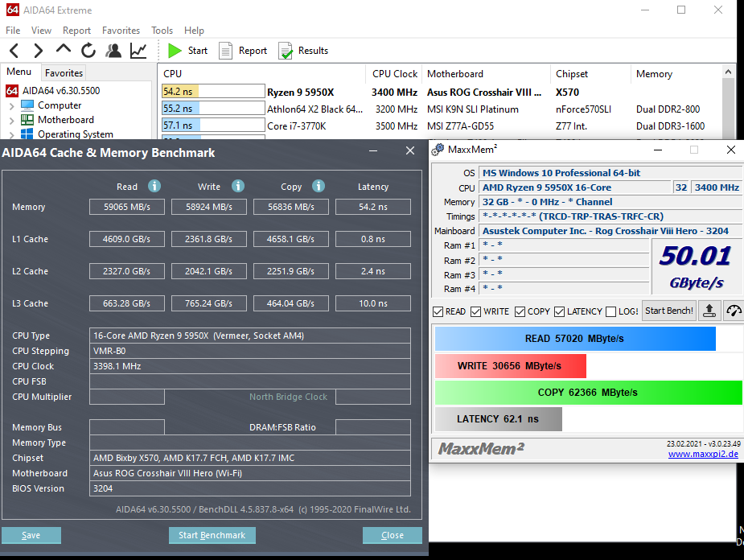The image size is (744, 560).
Task: Click the 50.01 GByte/s score in MaxxMem
Action: pos(696,266)
